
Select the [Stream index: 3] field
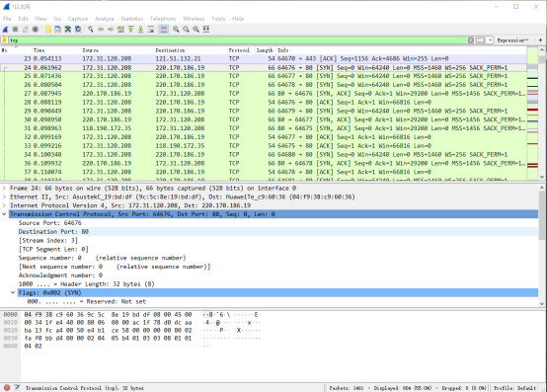click(x=48, y=240)
